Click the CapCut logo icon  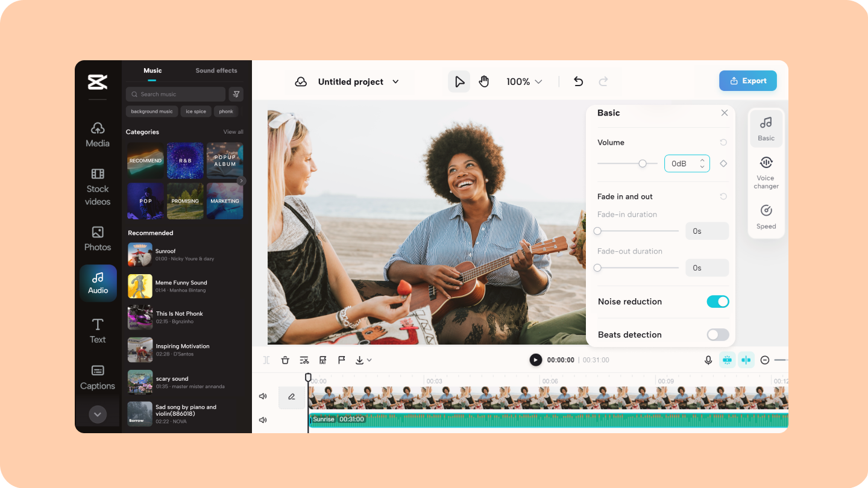click(x=98, y=82)
